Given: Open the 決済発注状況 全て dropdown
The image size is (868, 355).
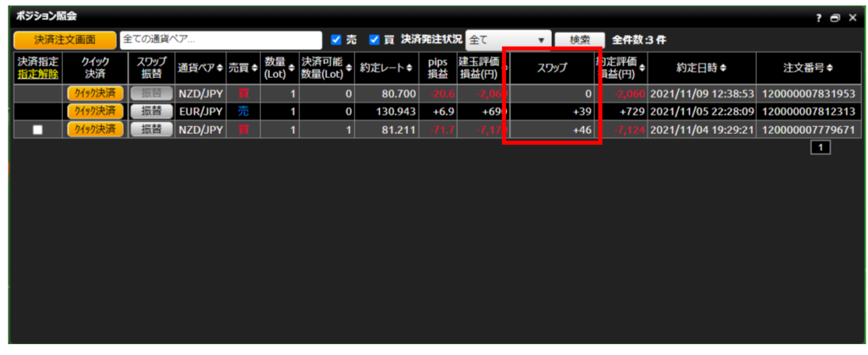Looking at the screenshot, I should (x=509, y=40).
